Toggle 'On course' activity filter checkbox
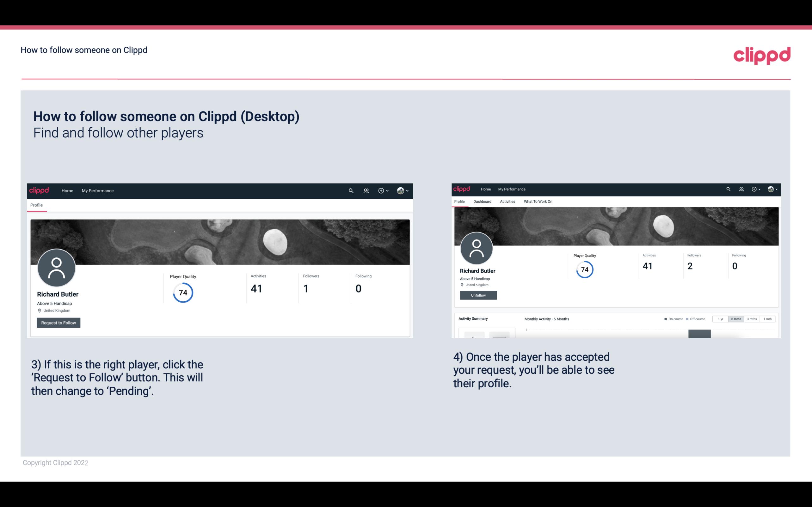Image resolution: width=812 pixels, height=507 pixels. [664, 318]
